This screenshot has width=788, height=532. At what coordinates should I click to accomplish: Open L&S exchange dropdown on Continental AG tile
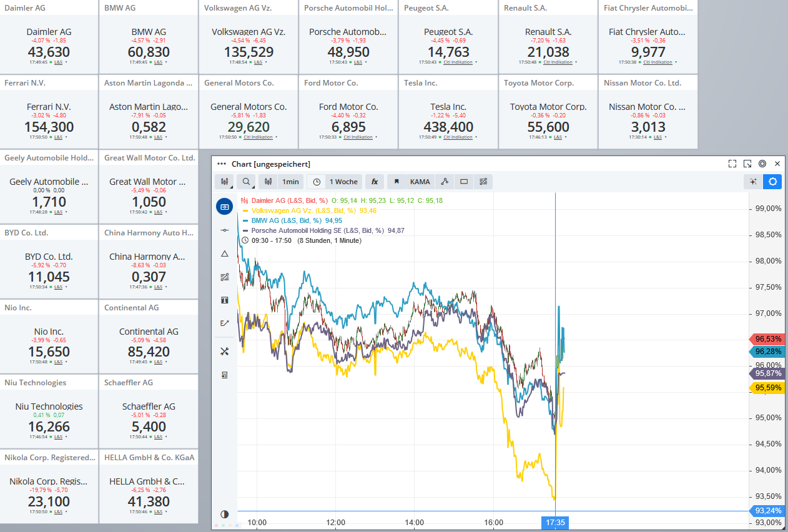point(165,362)
